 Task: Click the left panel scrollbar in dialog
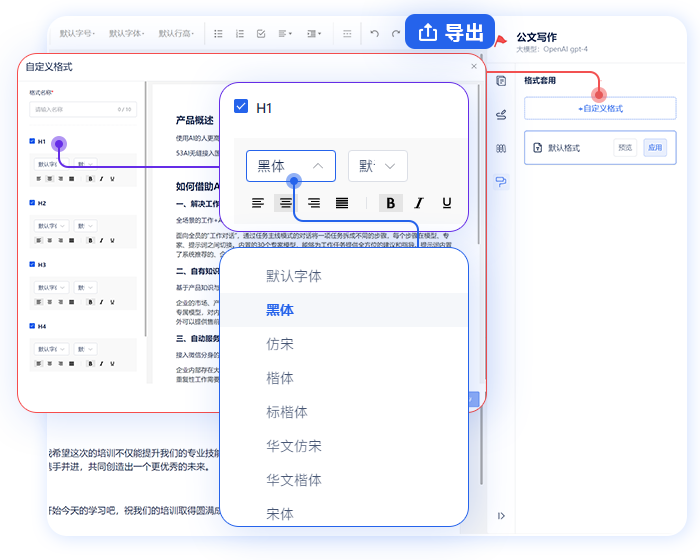146,209
